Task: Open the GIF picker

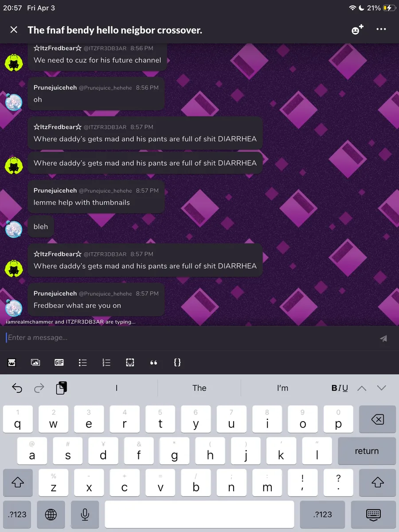Action: (x=59, y=362)
